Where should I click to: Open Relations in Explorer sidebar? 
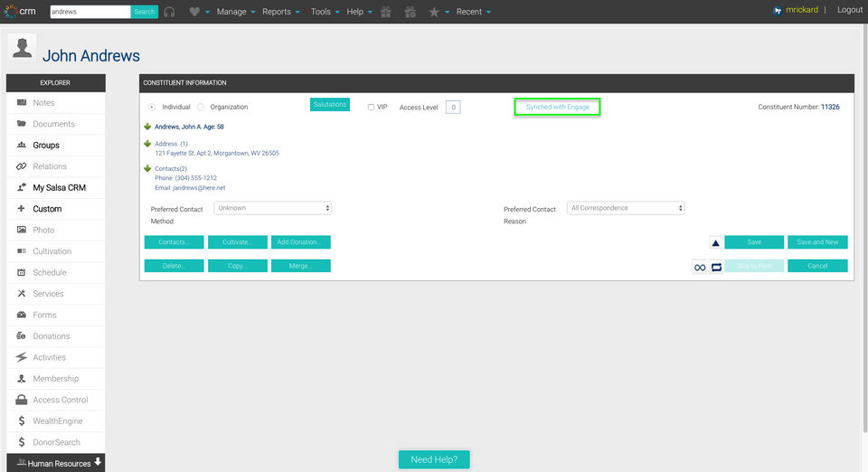[56, 166]
